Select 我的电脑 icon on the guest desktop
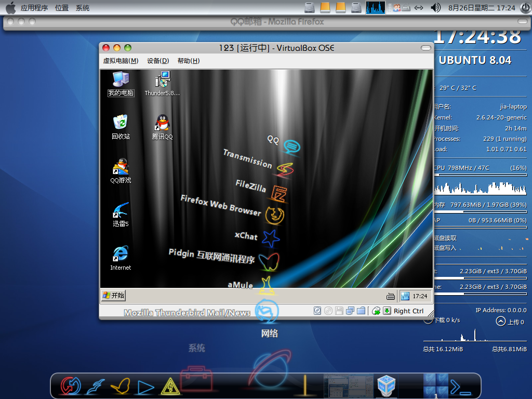This screenshot has height=399, width=532. pyautogui.click(x=121, y=84)
